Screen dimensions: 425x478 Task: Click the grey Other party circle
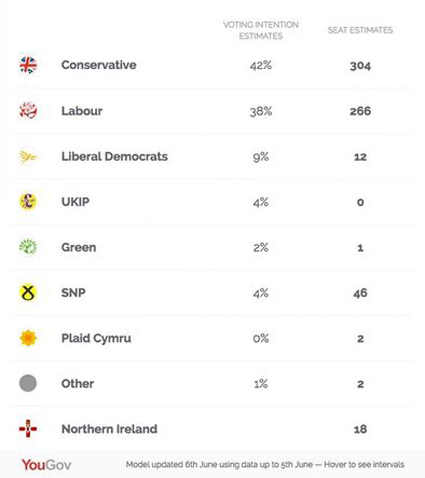pyautogui.click(x=28, y=383)
